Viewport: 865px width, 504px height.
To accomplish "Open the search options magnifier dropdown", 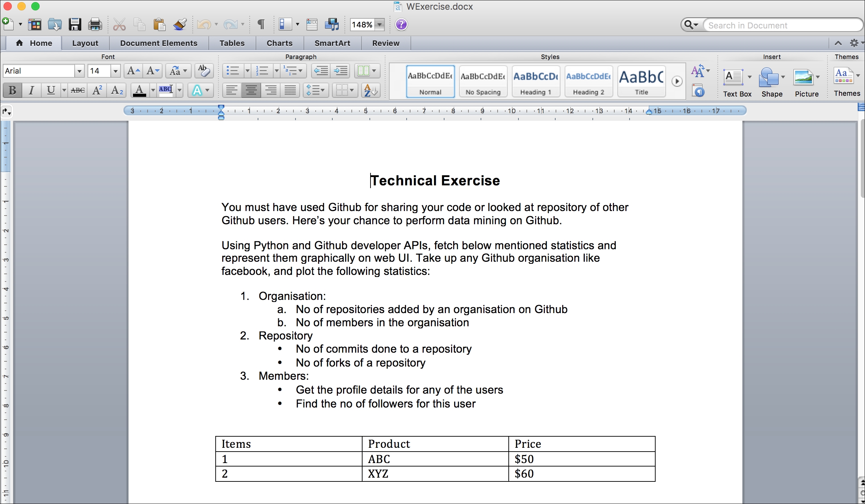I will pyautogui.click(x=691, y=25).
